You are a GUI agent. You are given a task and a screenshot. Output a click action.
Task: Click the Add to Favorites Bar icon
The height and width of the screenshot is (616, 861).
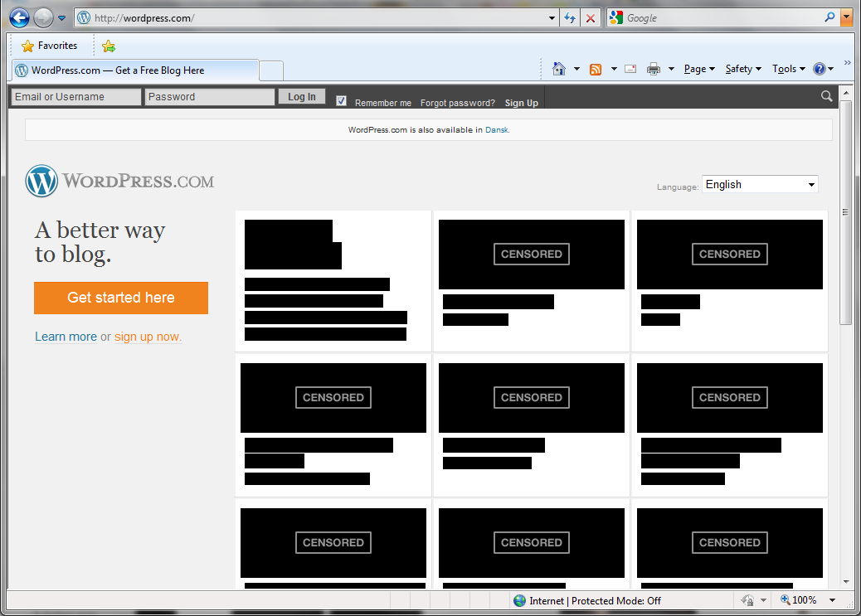tap(109, 46)
